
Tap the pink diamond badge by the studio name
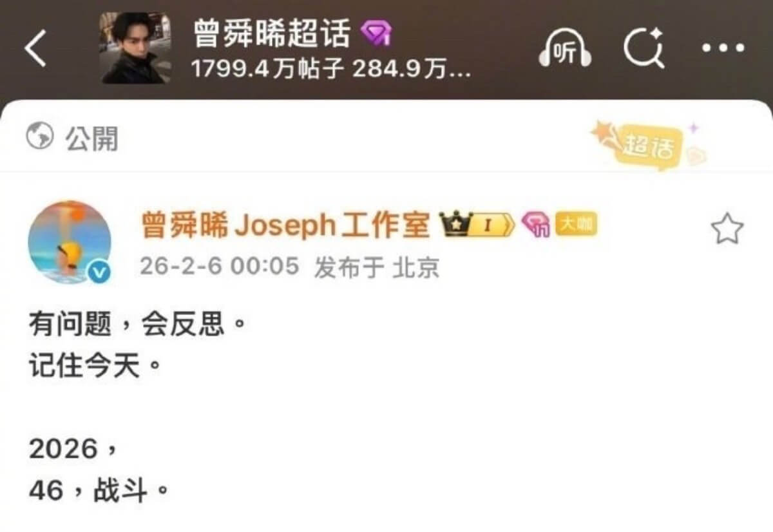point(535,225)
